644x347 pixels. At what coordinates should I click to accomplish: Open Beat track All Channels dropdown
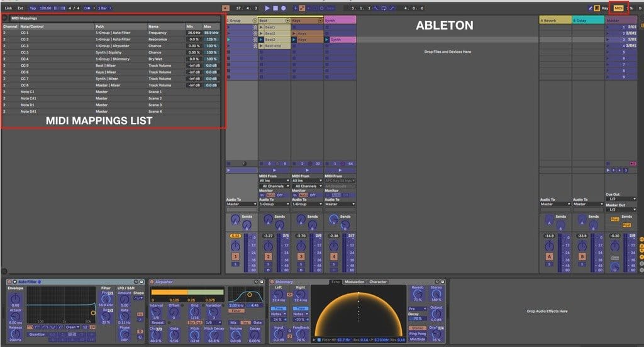pos(274,186)
